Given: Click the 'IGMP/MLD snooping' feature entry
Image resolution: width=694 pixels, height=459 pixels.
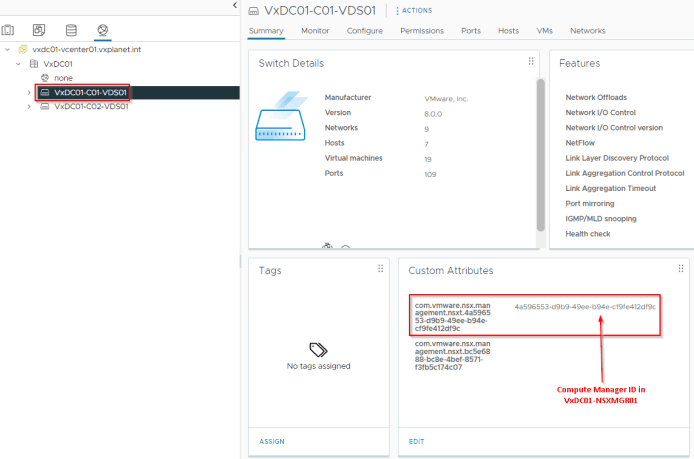Looking at the screenshot, I should (601, 219).
